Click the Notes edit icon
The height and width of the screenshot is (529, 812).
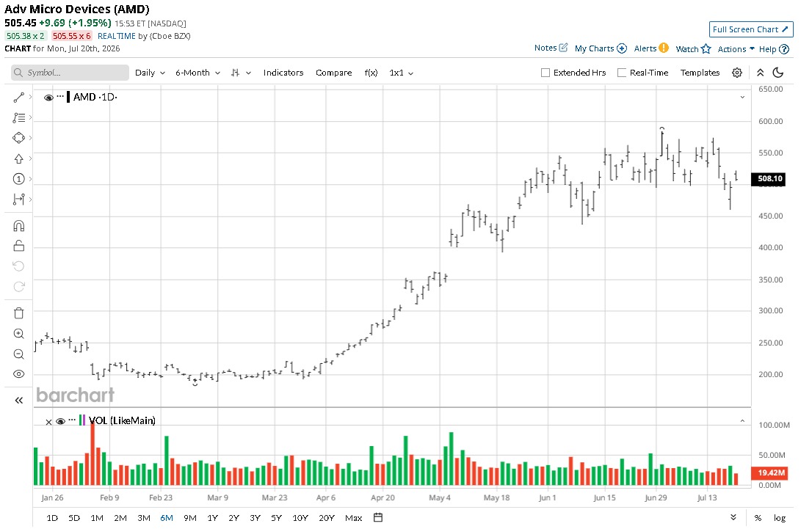[563, 48]
